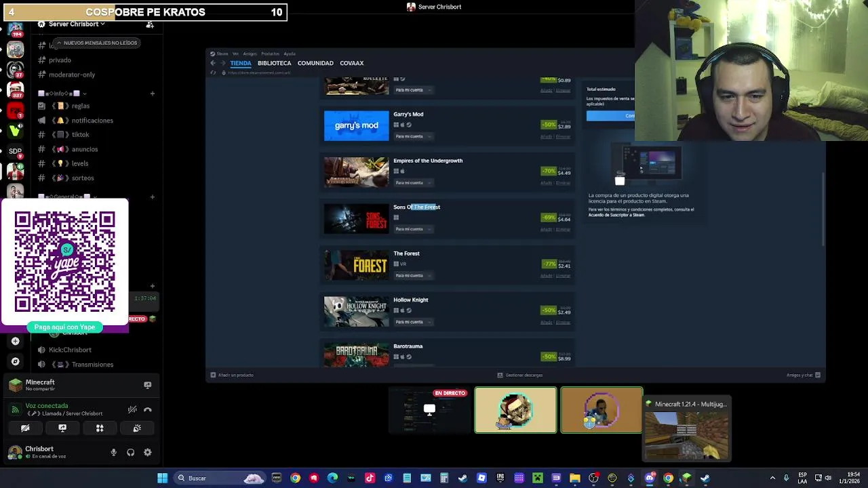Screen dimensions: 868x488
Task: Expand 'Para mi cuenta' for Sons Of The Forest
Action: tap(412, 229)
